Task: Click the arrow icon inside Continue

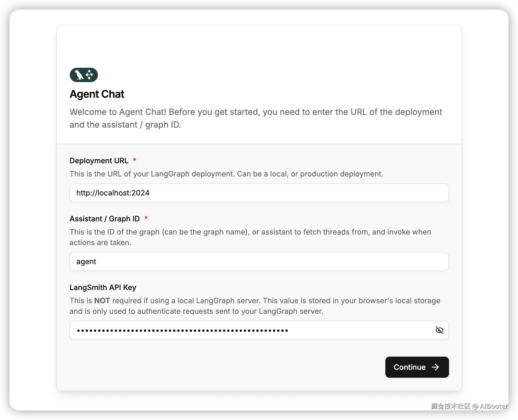Action: pyautogui.click(x=435, y=367)
